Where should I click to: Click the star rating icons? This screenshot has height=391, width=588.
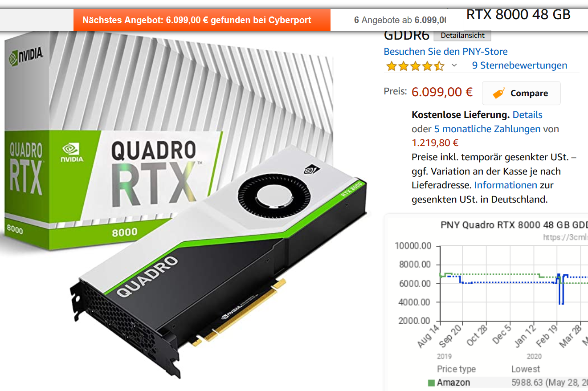(415, 66)
